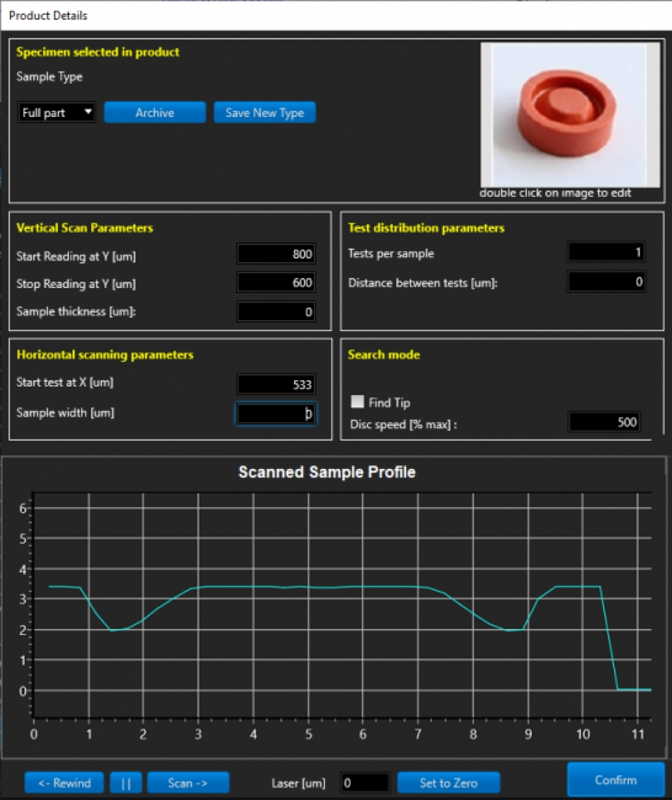The width and height of the screenshot is (672, 800).
Task: Select the Start test at X field
Action: (x=276, y=384)
